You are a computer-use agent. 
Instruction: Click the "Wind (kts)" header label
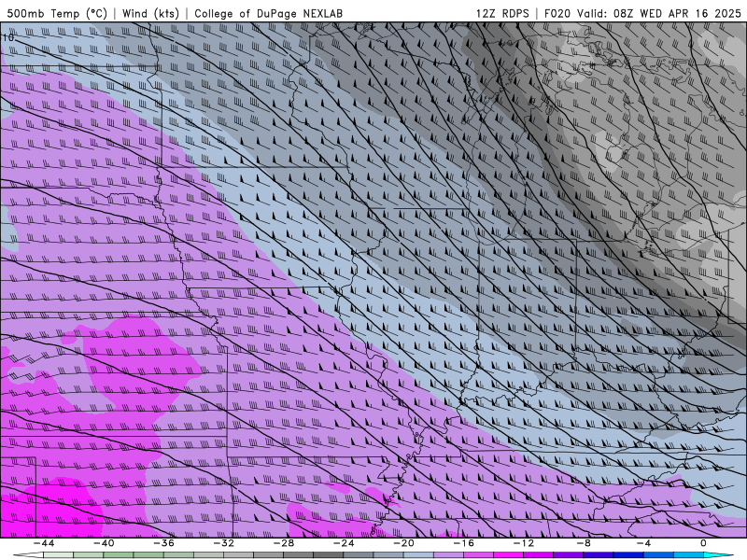(x=150, y=13)
